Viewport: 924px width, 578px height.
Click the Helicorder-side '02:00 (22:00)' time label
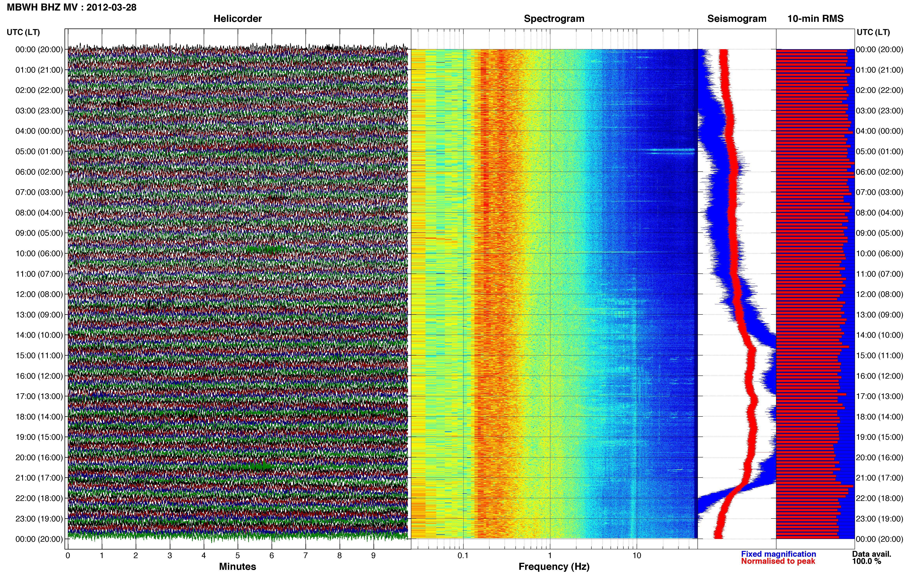point(39,90)
